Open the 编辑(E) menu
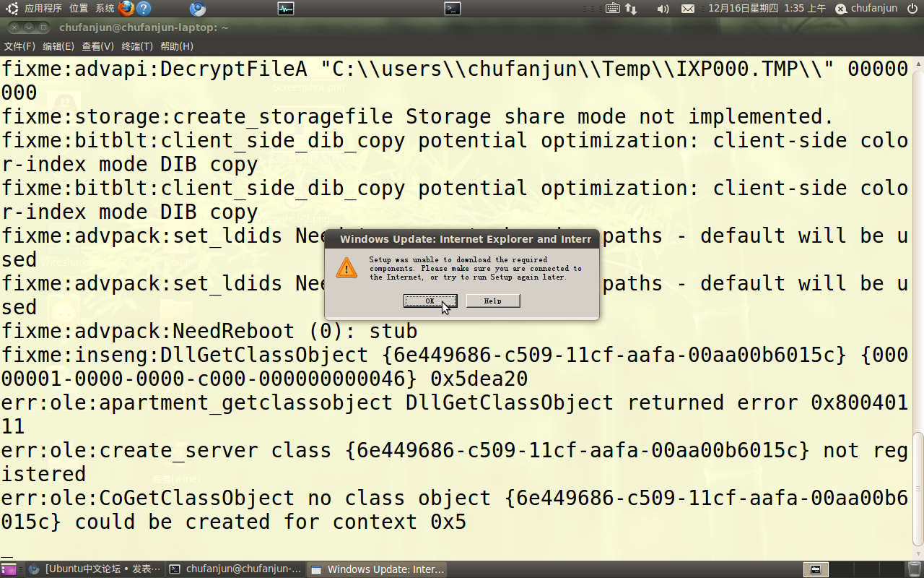 point(58,46)
